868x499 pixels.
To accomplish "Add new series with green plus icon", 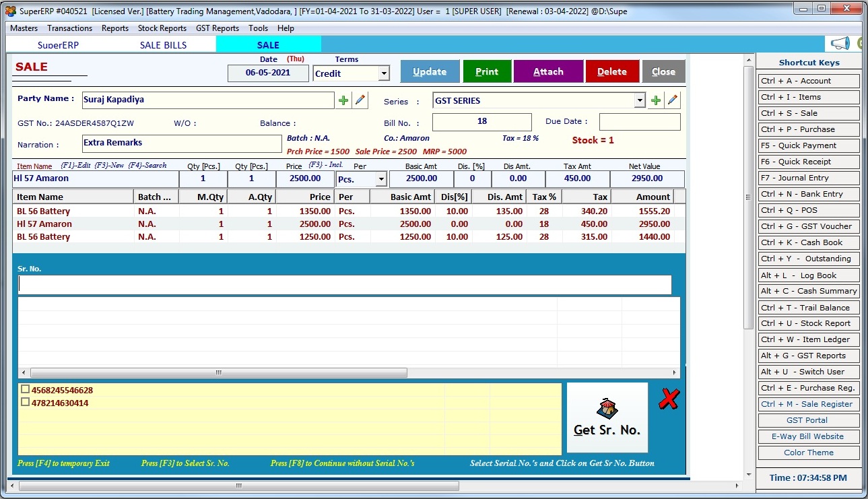I will [655, 99].
